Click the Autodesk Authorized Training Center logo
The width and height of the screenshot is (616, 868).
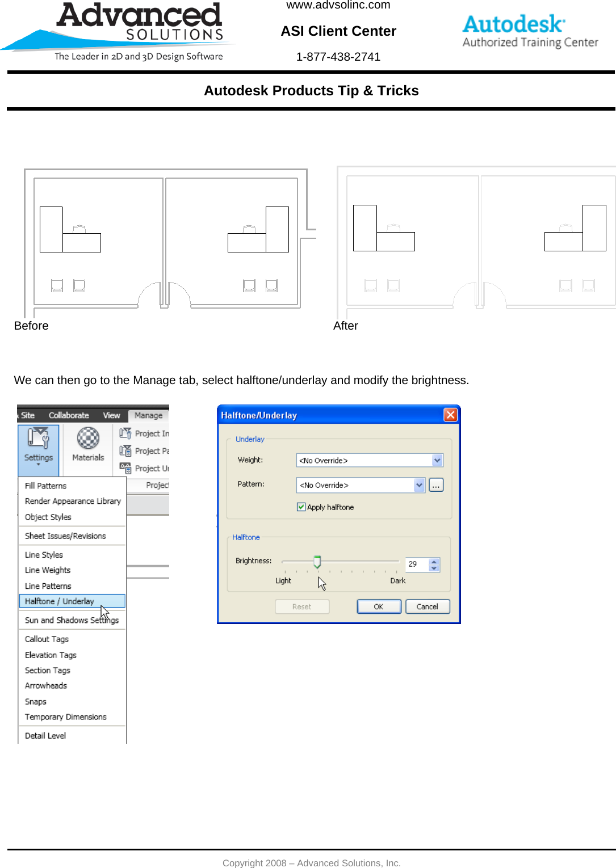pyautogui.click(x=530, y=31)
